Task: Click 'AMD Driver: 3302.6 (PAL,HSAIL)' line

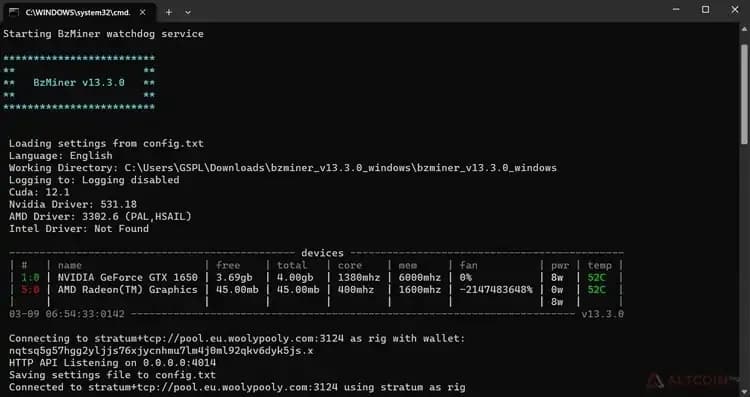Action: click(100, 217)
